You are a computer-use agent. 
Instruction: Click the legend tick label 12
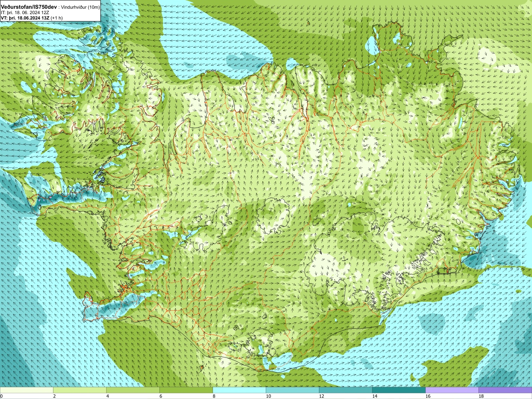(x=321, y=396)
